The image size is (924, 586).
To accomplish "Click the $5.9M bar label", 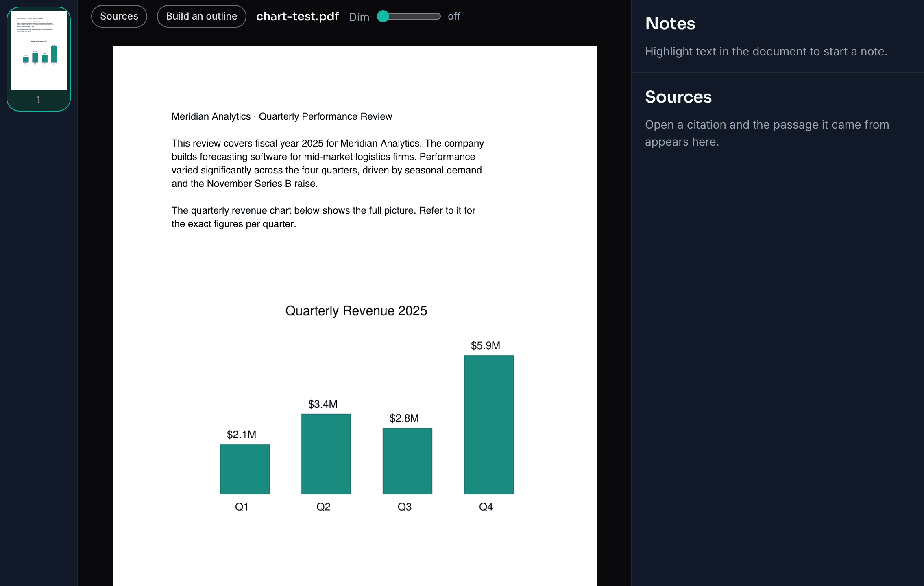I will 486,346.
